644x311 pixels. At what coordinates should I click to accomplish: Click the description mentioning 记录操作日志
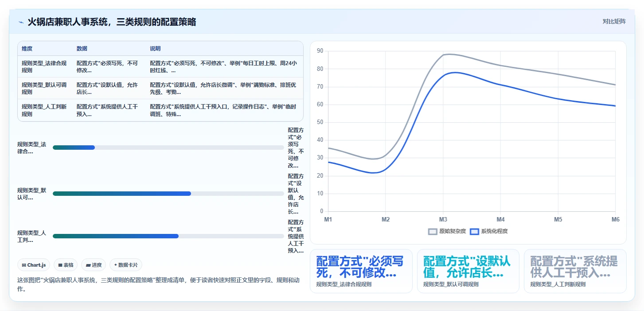tap(224, 110)
